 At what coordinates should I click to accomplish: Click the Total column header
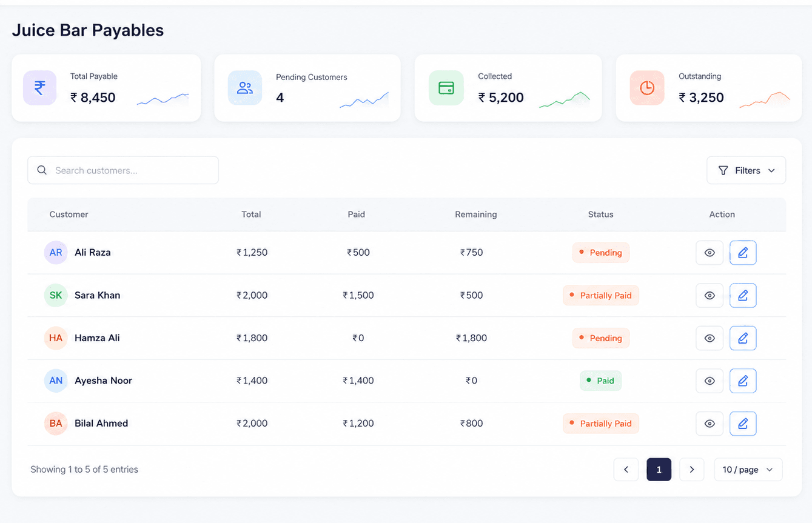252,215
